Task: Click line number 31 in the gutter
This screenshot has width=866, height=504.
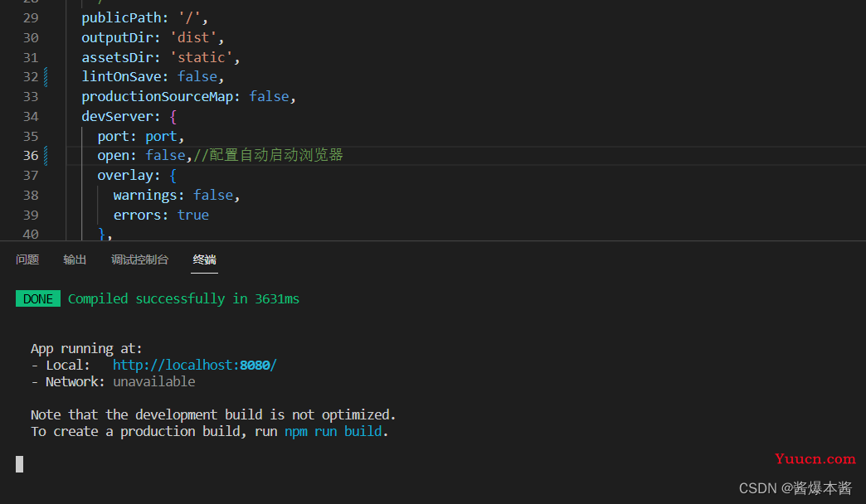Action: point(31,57)
